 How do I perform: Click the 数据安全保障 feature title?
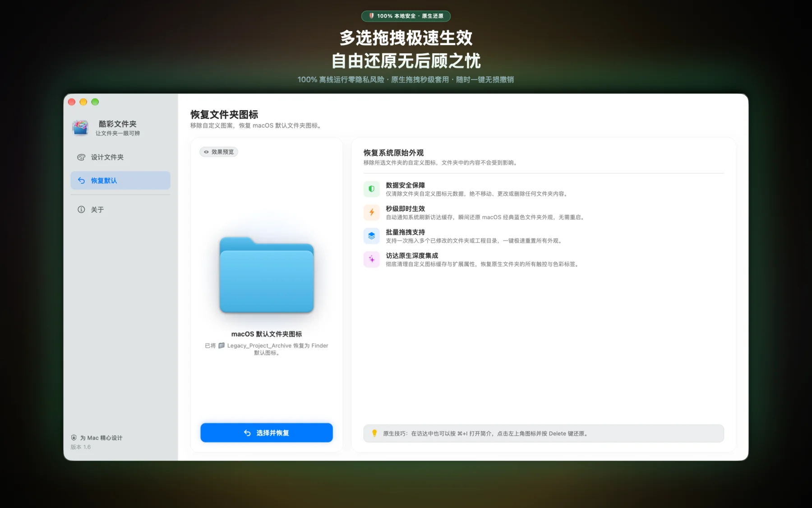(x=405, y=185)
